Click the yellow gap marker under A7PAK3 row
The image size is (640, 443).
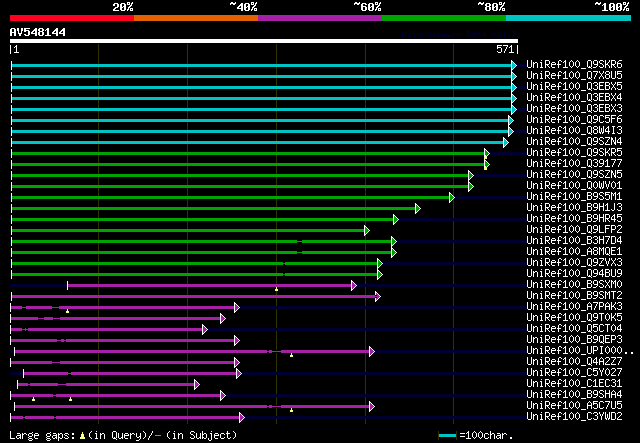67,312
